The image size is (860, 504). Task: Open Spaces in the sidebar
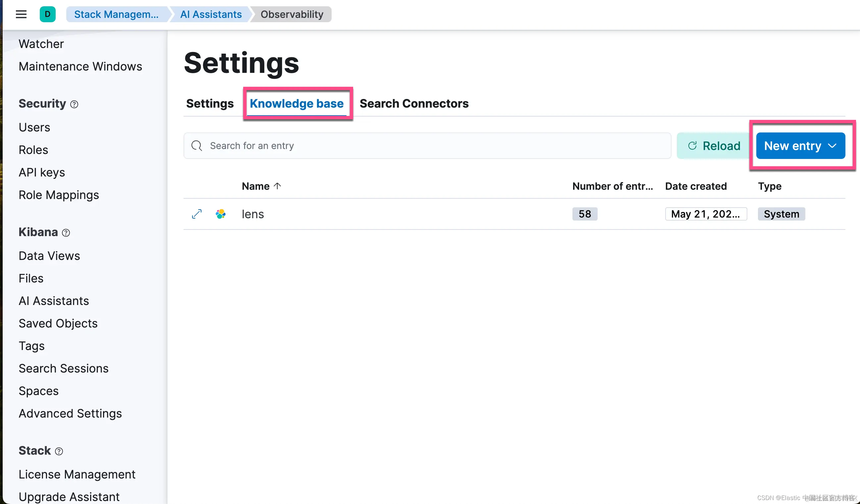coord(38,391)
